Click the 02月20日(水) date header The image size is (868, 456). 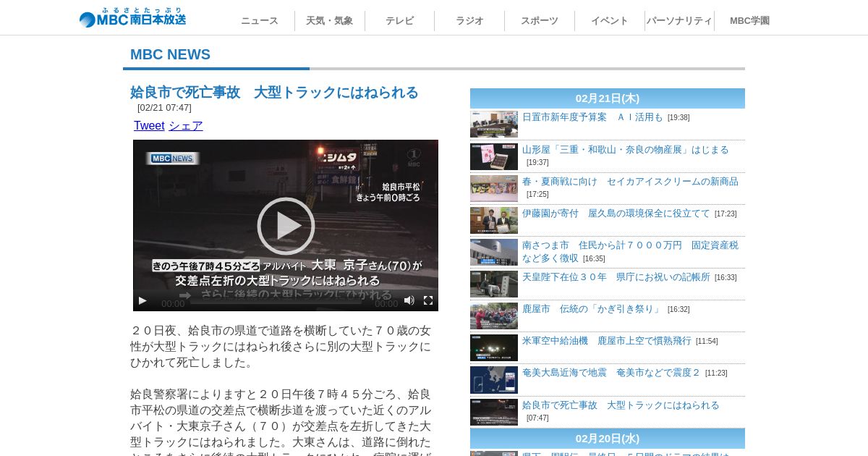(608, 439)
